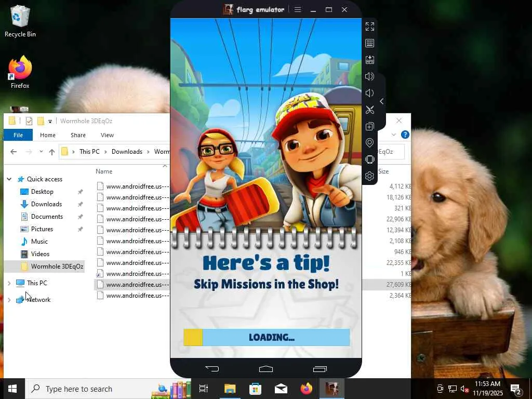Sort files by the Name column

(104, 171)
